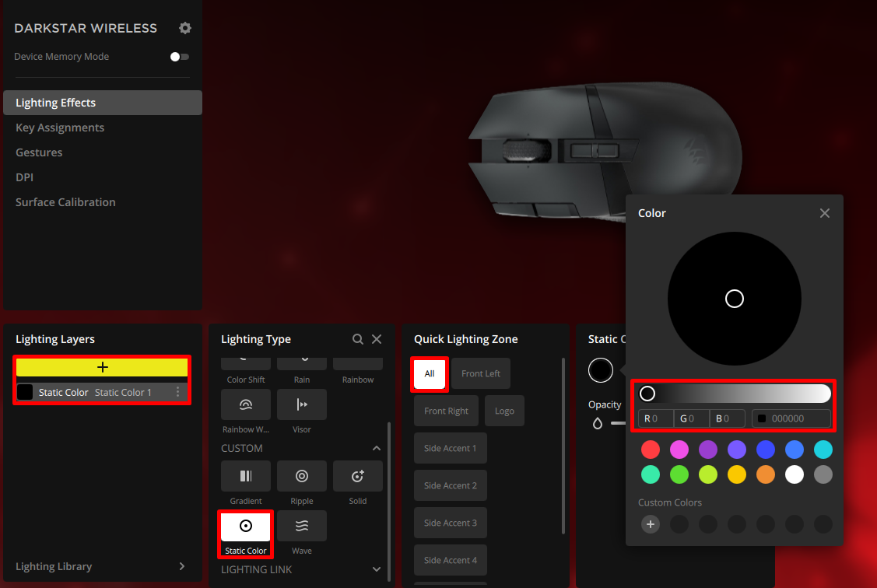Select the Front Right zone
The image size is (877, 588).
tap(446, 411)
